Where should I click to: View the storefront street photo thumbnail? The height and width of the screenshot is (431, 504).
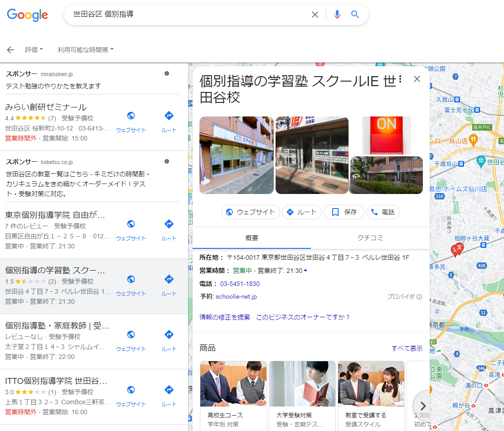237,155
